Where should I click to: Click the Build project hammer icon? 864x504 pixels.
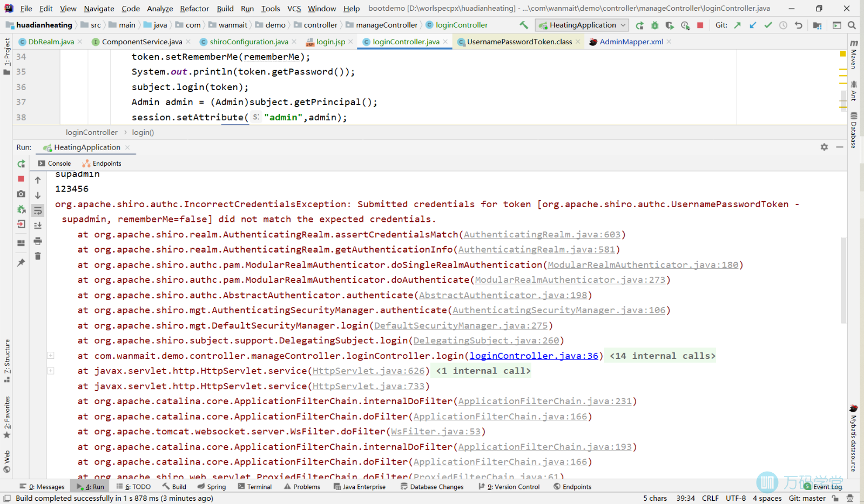[524, 25]
